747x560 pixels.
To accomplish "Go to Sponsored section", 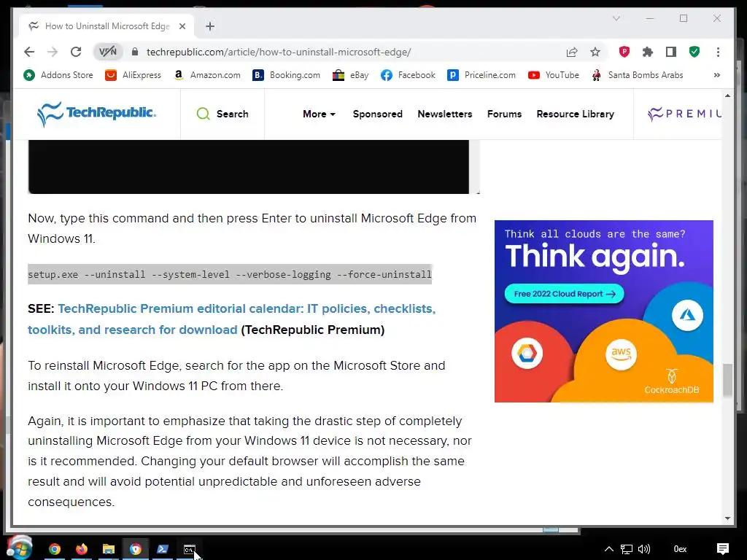I will (377, 114).
